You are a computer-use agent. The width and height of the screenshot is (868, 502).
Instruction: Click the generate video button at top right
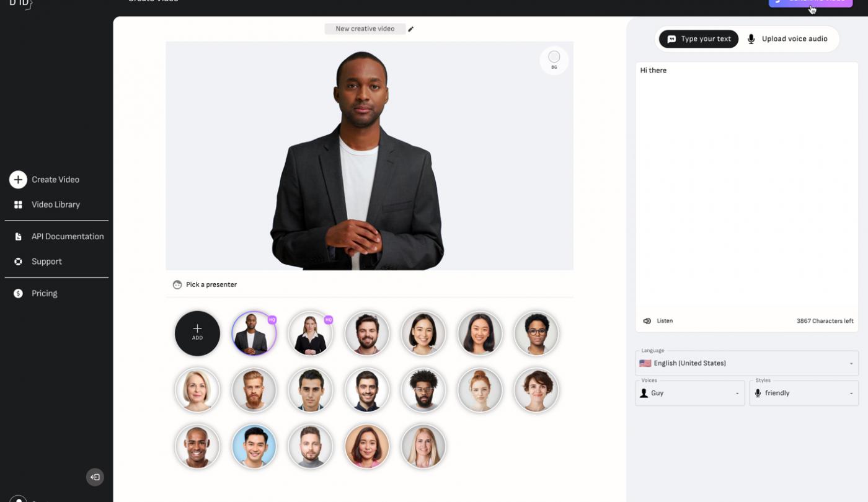[x=810, y=2]
